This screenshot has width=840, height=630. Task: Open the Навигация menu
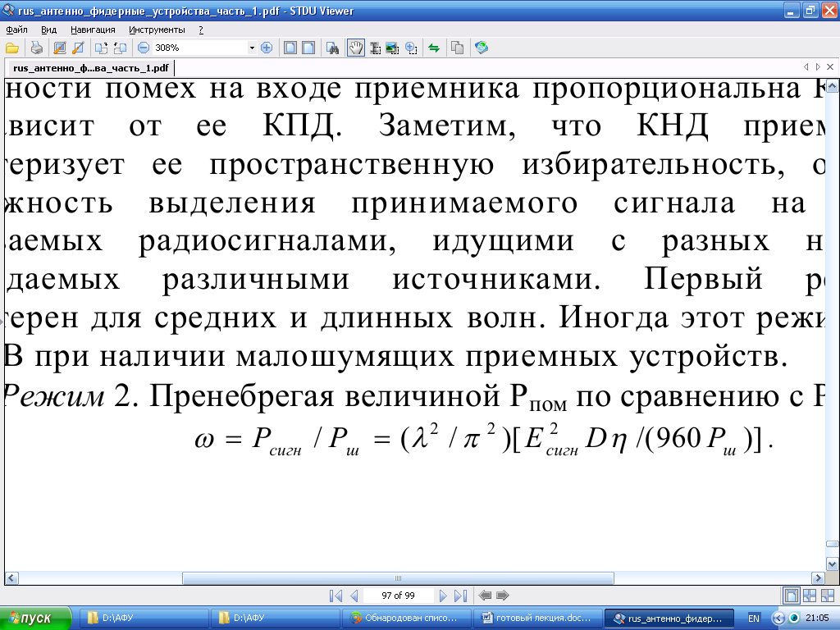click(x=93, y=30)
